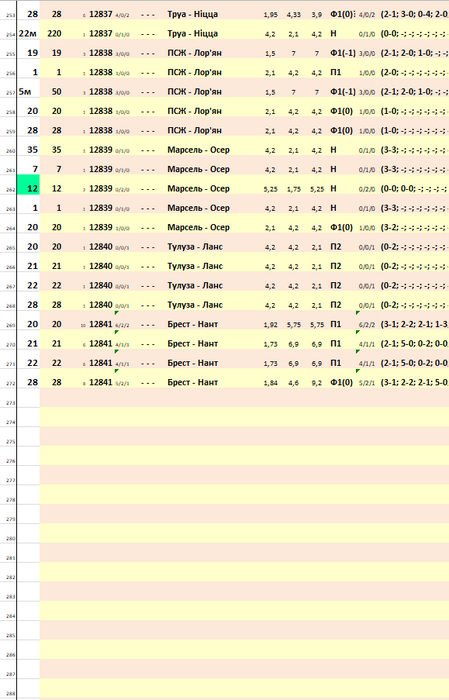Select 'Марсель - Осер' in row 262

pyautogui.click(x=198, y=188)
